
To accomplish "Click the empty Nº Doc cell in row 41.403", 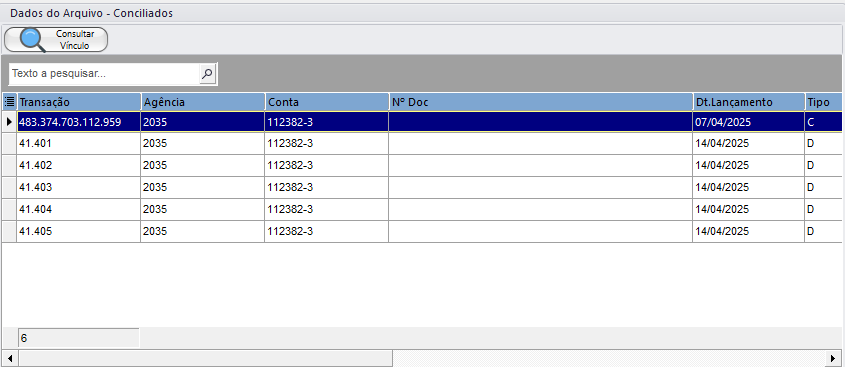I will click(x=541, y=188).
